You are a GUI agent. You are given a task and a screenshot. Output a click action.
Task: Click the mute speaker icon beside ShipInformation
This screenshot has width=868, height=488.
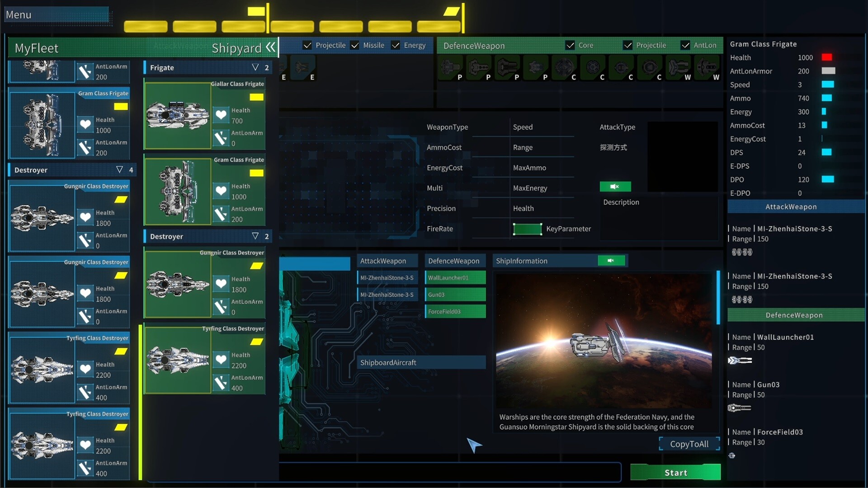point(612,261)
